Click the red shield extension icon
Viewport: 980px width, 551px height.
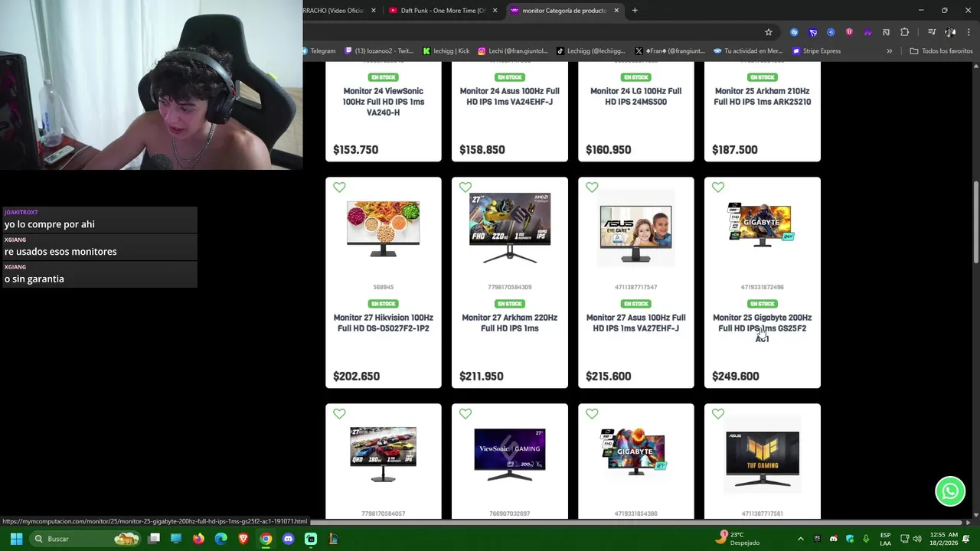[849, 32]
